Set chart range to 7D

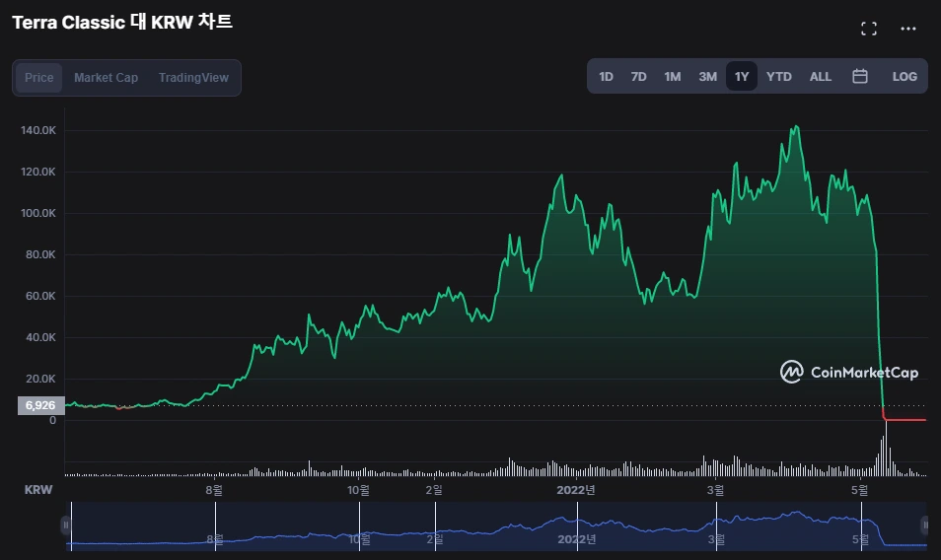tap(638, 76)
